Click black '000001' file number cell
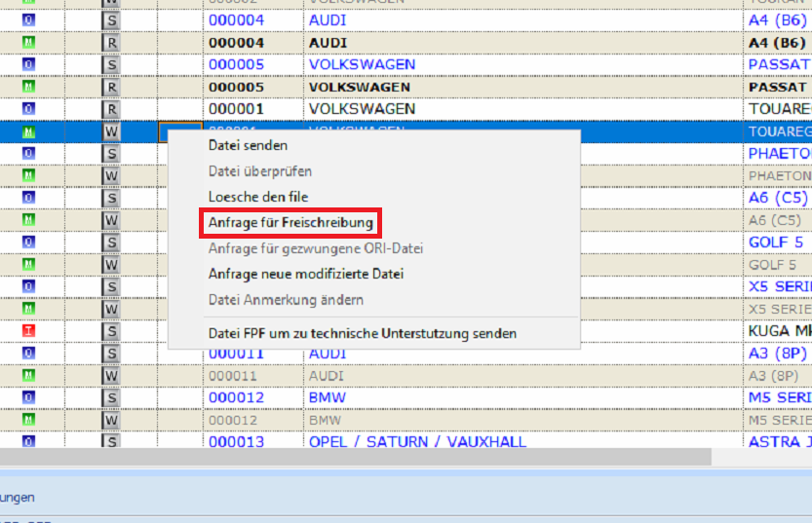This screenshot has width=812, height=523. tap(236, 109)
